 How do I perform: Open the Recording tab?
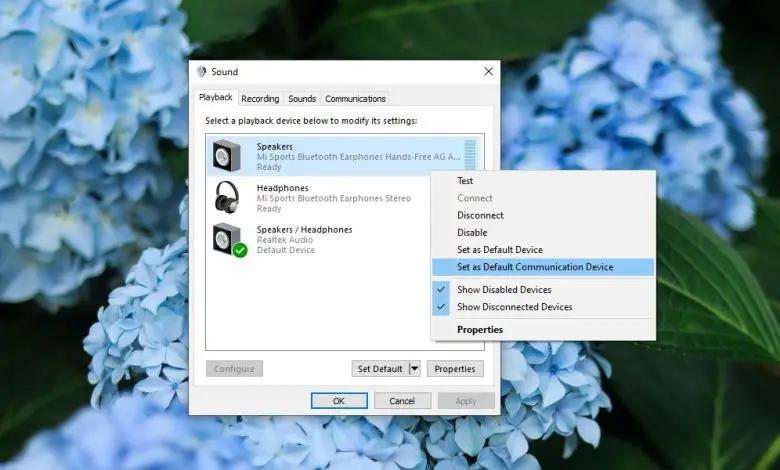pos(260,98)
